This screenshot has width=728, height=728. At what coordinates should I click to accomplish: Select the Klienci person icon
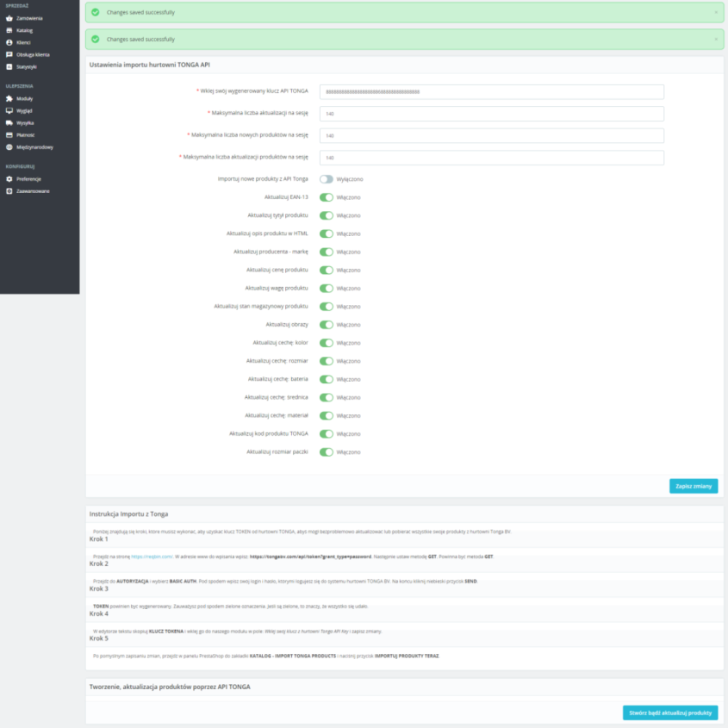9,42
